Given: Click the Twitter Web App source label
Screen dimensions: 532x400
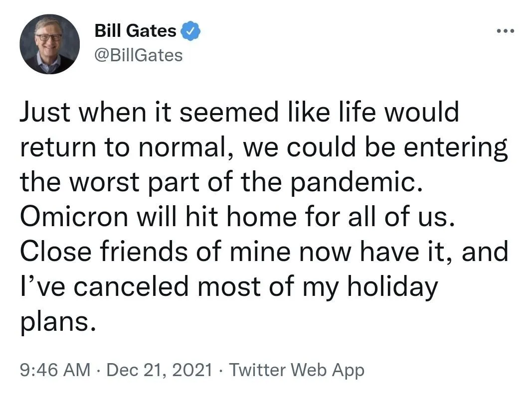Looking at the screenshot, I should tap(297, 370).
